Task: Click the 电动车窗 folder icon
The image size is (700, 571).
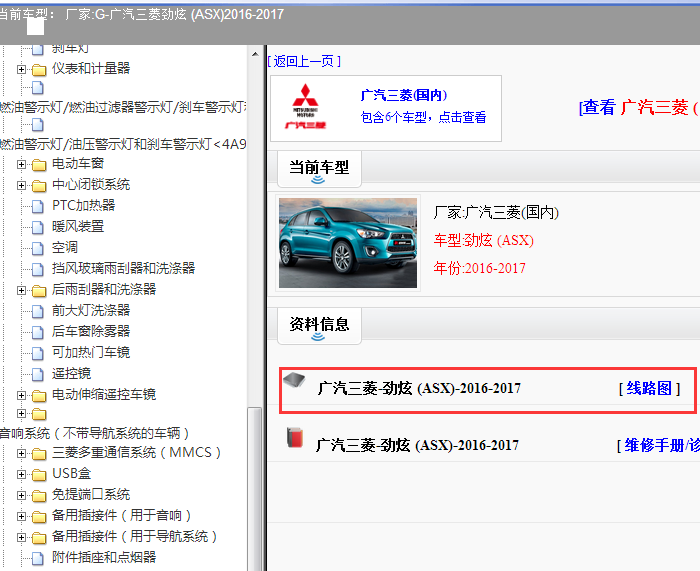Action: 39,165
